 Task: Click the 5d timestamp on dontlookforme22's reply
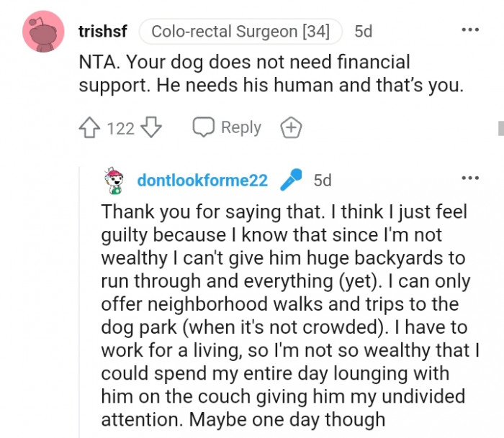[x=323, y=180]
